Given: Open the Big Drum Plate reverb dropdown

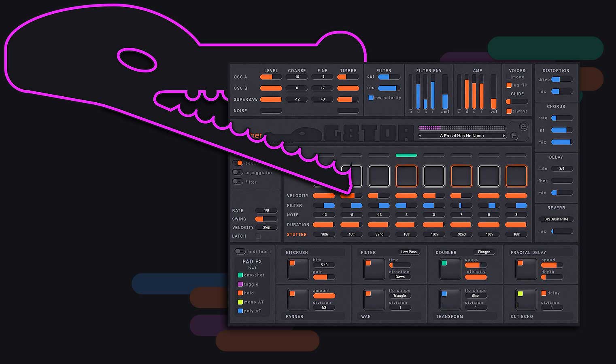Looking at the screenshot, I should pos(556,219).
